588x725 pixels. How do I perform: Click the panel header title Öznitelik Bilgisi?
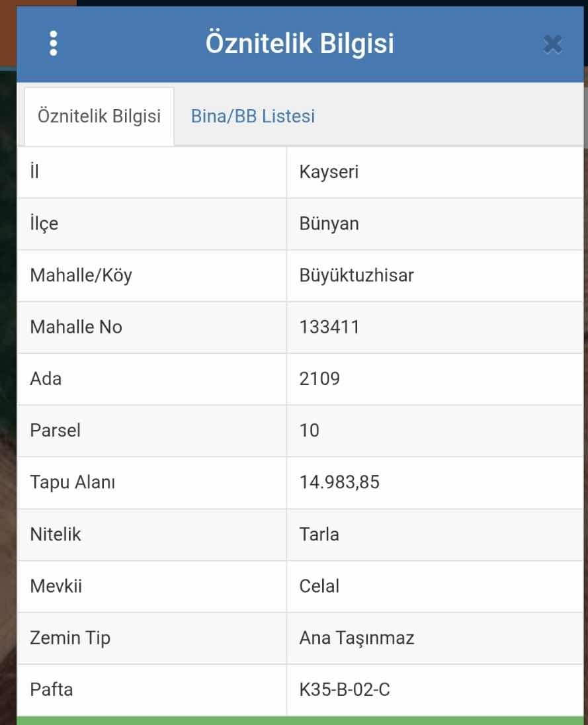pos(300,44)
